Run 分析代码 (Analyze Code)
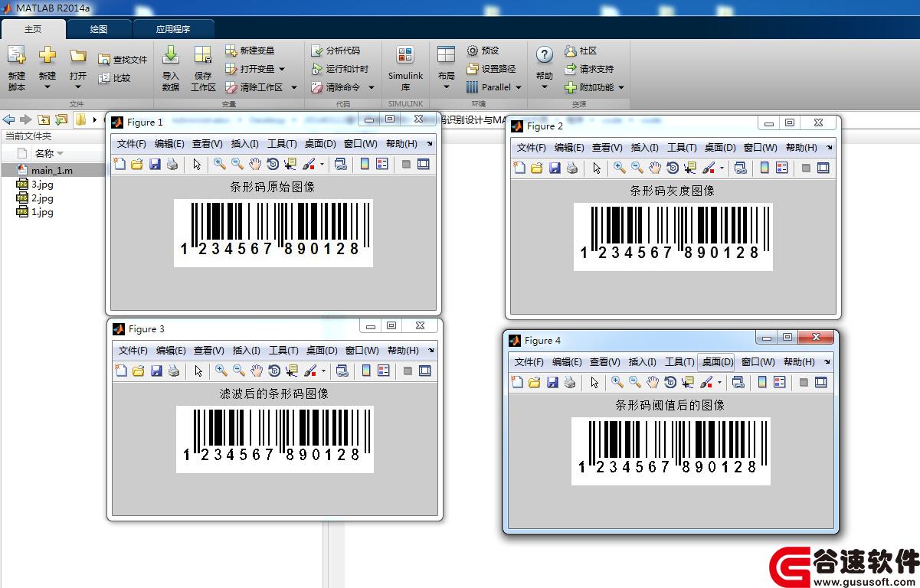 point(336,51)
